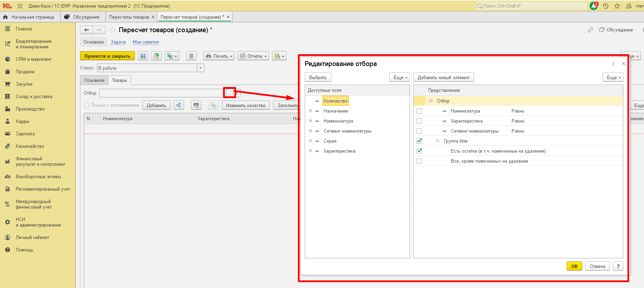Image resolution: width=644 pixels, height=288 pixels.
Task: Confirm filter with OK button
Action: [x=574, y=266]
